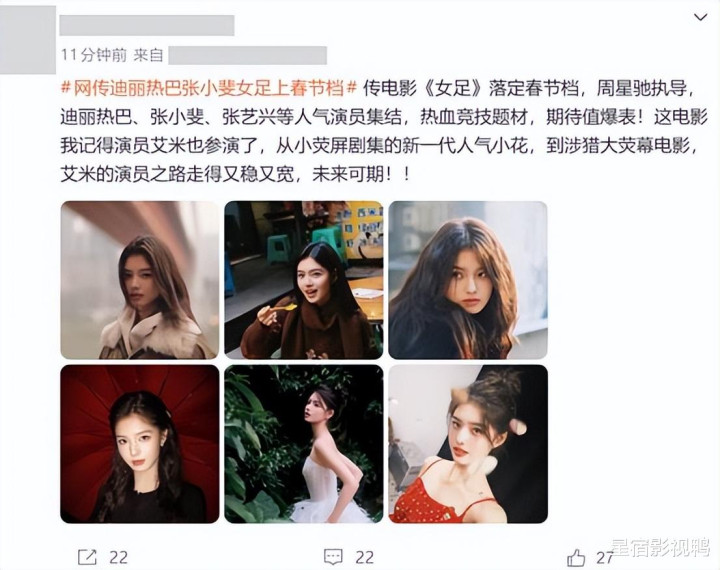Screen dimensions: 720x570
Task: View the photo of woman in black sweater
Action: click(x=468, y=280)
